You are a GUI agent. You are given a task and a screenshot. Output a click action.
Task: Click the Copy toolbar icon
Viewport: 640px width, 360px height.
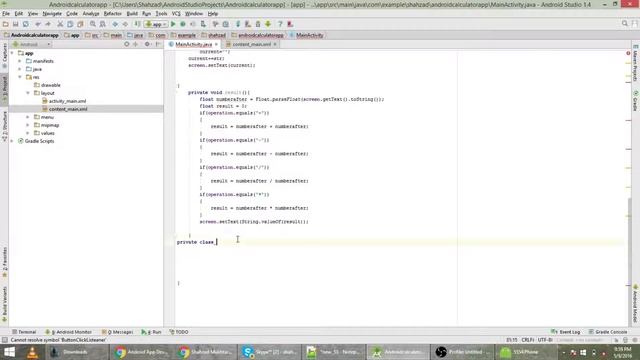point(70,24)
